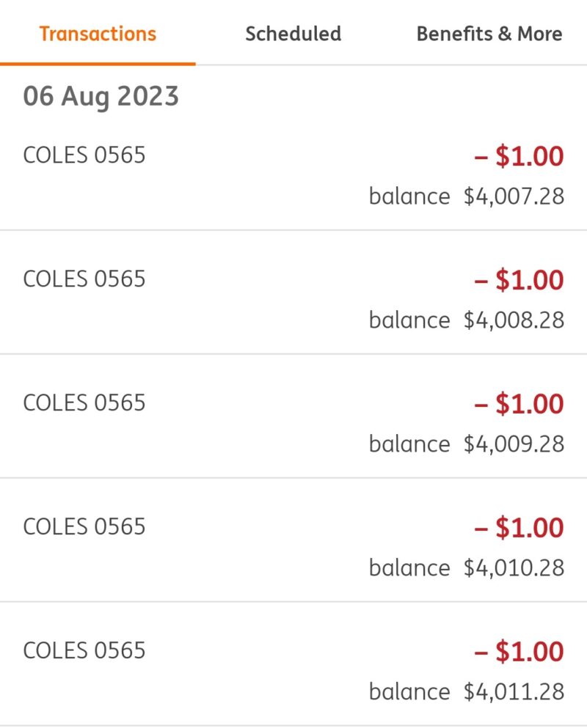This screenshot has width=587, height=728.
Task: Tap the third -$1.00 amount
Action: [519, 404]
